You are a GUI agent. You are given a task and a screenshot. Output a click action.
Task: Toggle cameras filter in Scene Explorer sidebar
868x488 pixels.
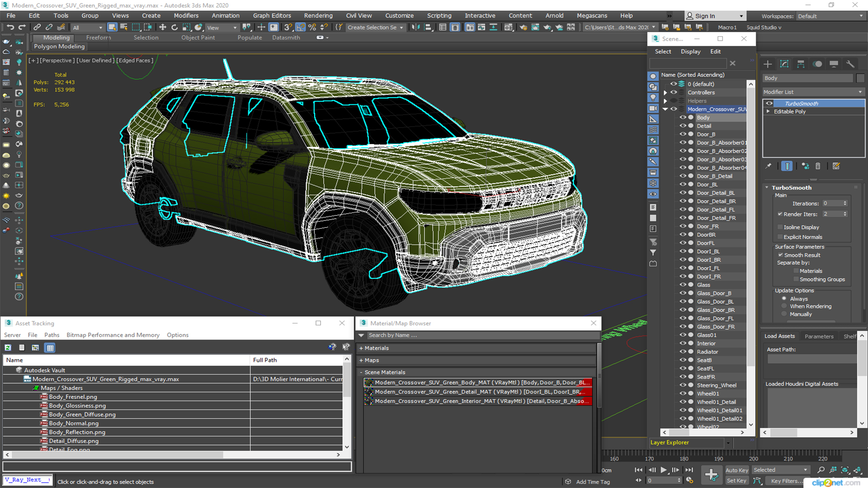click(x=653, y=108)
